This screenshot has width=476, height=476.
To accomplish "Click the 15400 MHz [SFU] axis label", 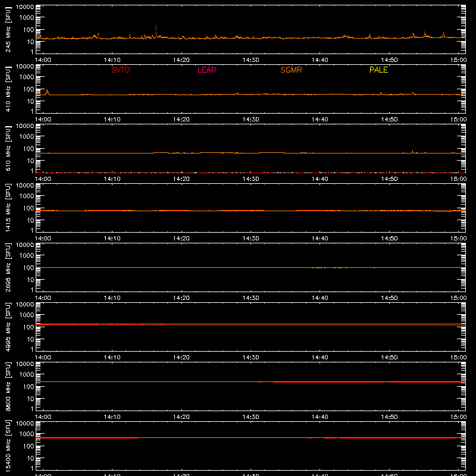I will [x=8, y=446].
